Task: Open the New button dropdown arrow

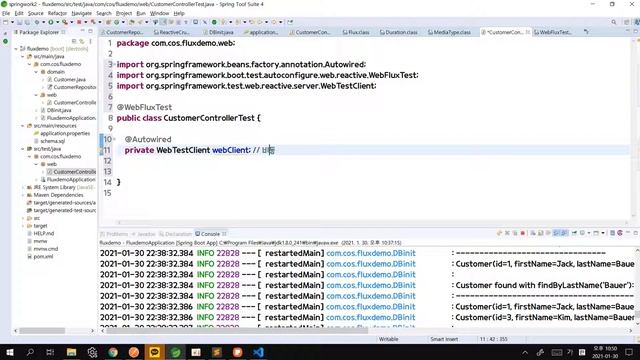Action: pyautogui.click(x=12, y=22)
